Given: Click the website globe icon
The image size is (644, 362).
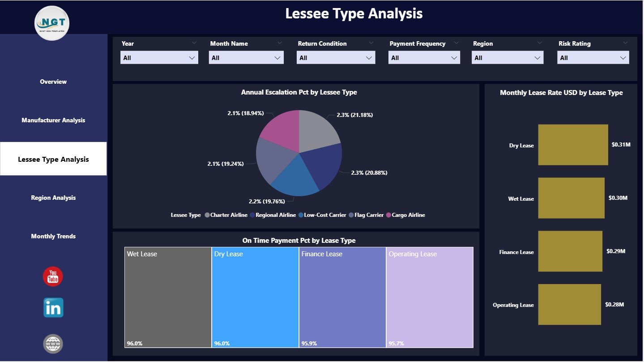Looking at the screenshot, I should point(52,344).
